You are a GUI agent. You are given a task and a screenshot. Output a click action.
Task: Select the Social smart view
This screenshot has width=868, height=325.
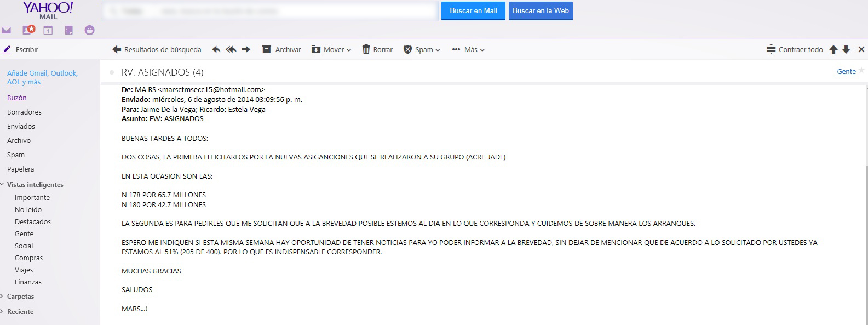(x=24, y=246)
